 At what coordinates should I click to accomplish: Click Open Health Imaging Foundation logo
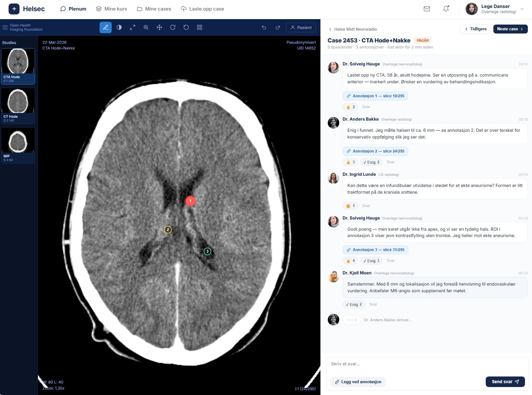coord(22,27)
